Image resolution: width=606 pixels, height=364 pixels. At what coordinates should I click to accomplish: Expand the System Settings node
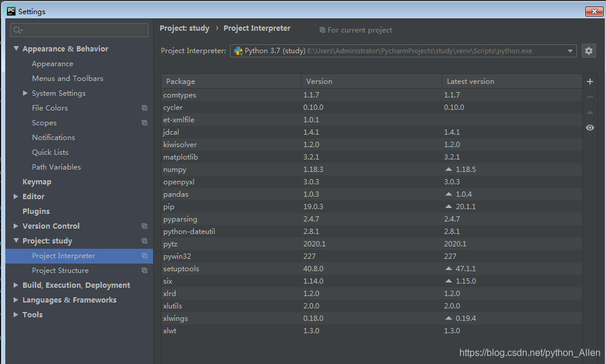tap(25, 93)
